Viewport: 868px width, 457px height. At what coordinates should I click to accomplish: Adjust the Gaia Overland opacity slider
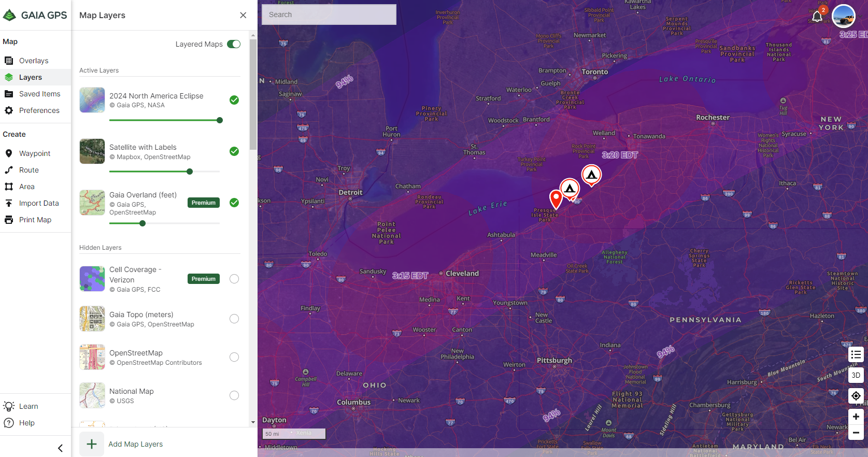pyautogui.click(x=143, y=223)
